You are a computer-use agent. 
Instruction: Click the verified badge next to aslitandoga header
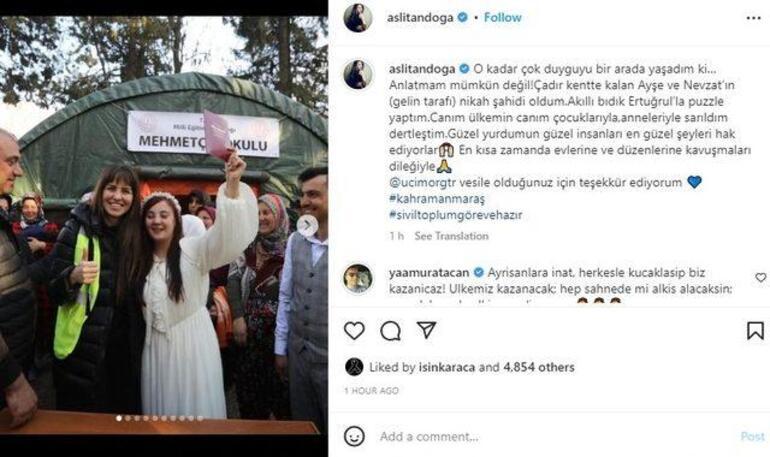[x=463, y=17]
